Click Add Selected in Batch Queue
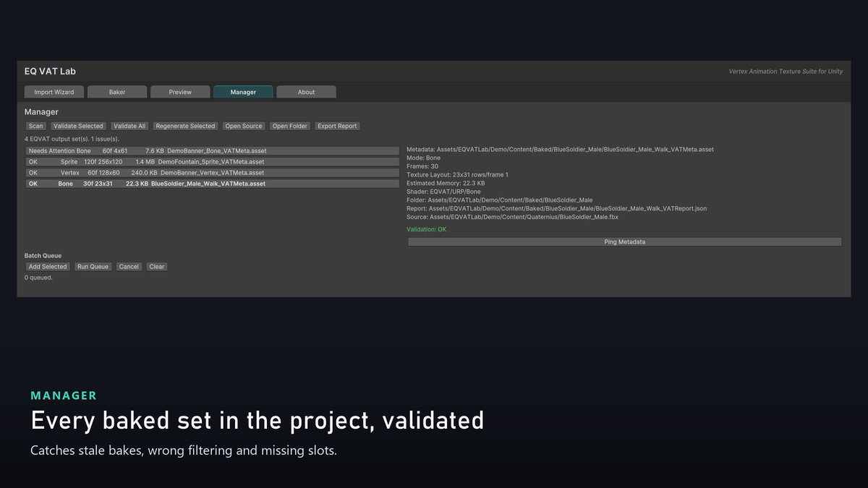The image size is (868, 488). click(x=48, y=267)
